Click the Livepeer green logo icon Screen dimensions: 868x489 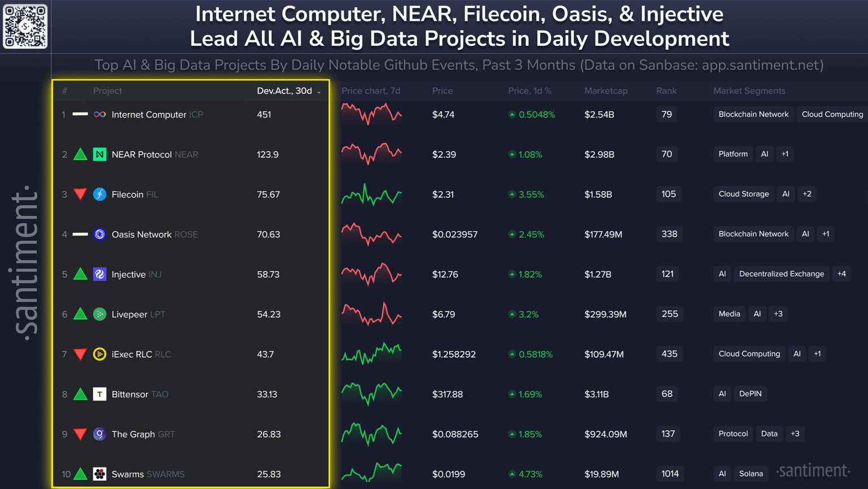[99, 314]
